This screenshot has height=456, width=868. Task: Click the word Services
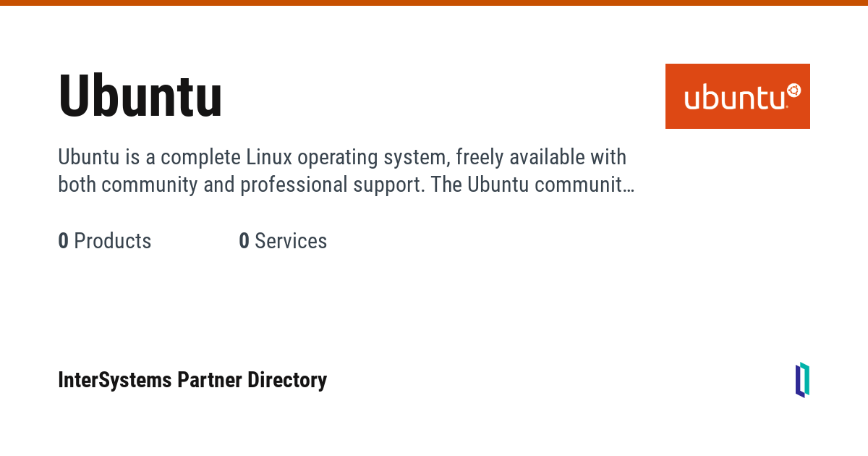[x=291, y=241]
